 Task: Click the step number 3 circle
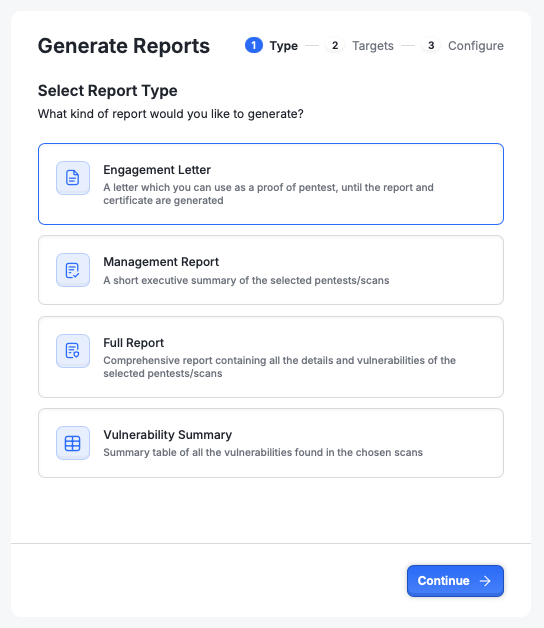[x=431, y=45]
